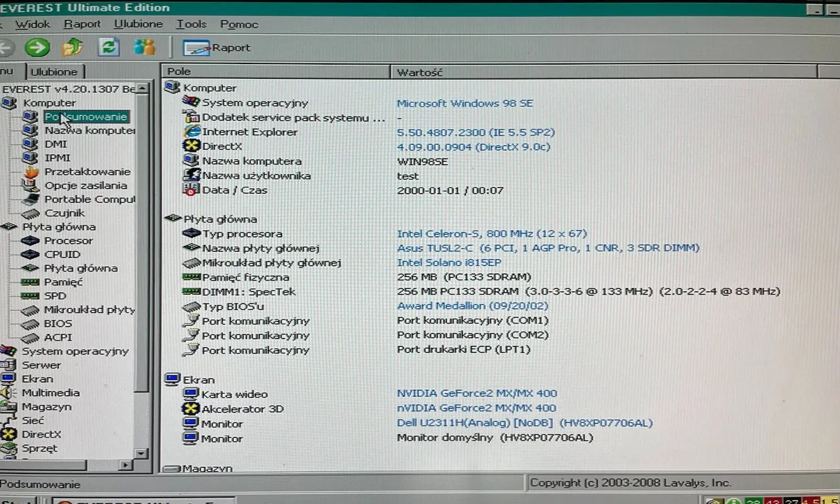Select Nazwa komputera tree item

[x=90, y=130]
